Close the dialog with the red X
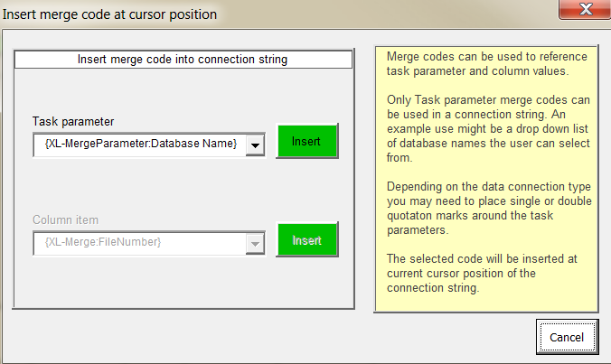This screenshot has width=611, height=364. [x=586, y=8]
